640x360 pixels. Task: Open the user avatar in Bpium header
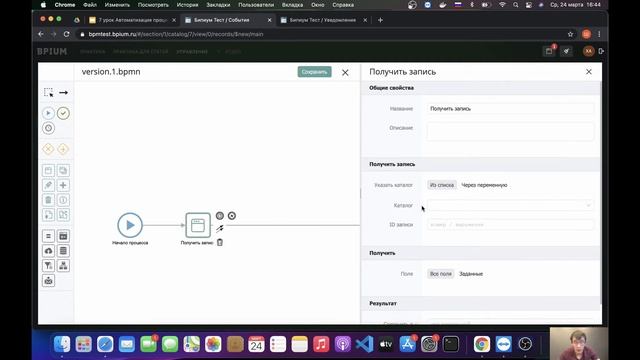point(588,51)
